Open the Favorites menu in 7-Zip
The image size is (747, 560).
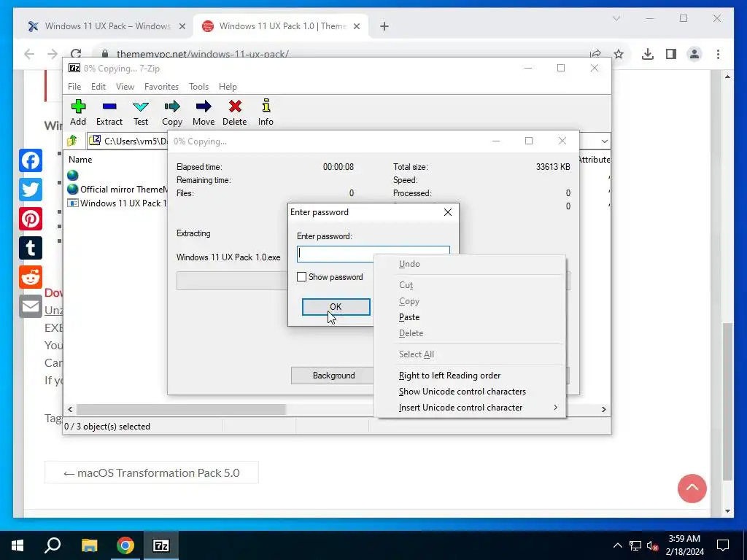(161, 87)
